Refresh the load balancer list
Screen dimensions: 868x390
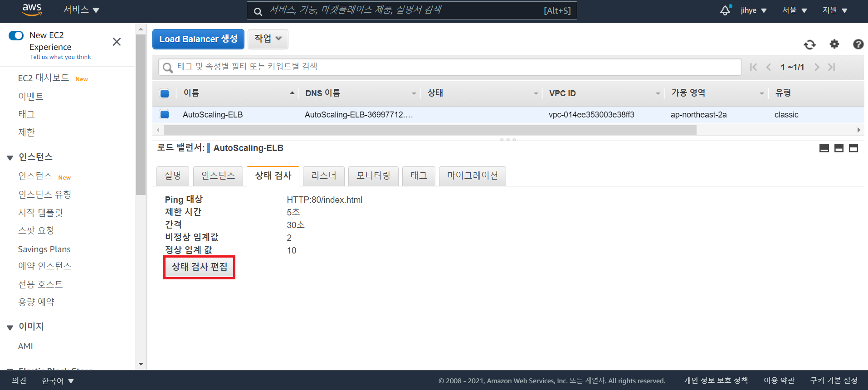point(809,44)
